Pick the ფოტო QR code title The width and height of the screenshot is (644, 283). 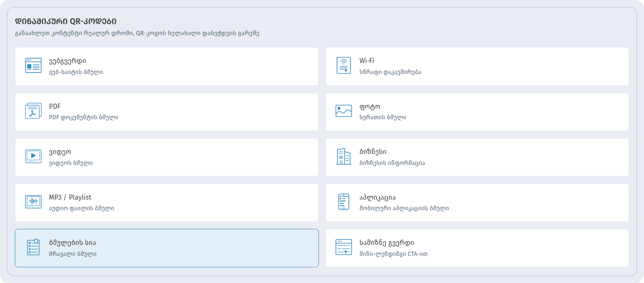pyautogui.click(x=370, y=107)
